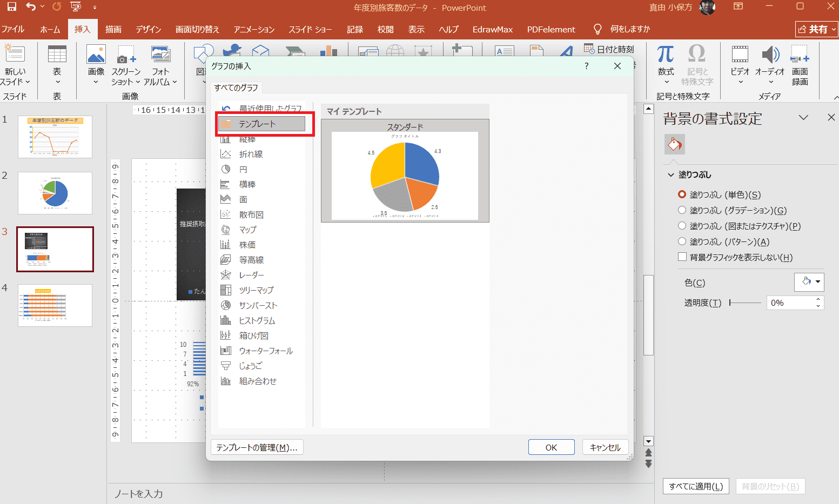
Task: Click the save icon in title bar
Action: pyautogui.click(x=11, y=7)
